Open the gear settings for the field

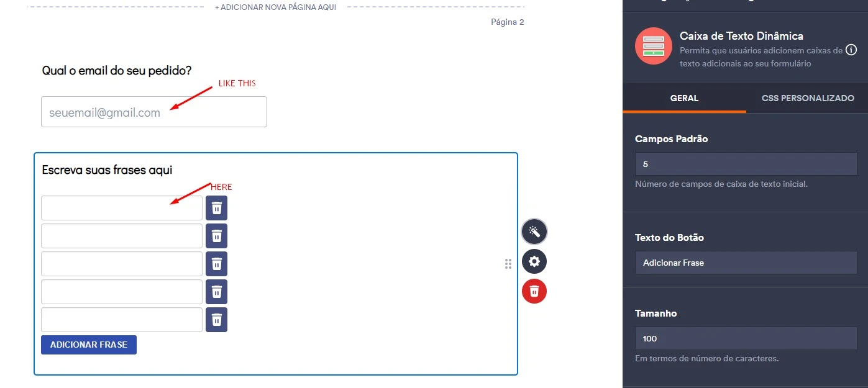coord(534,261)
